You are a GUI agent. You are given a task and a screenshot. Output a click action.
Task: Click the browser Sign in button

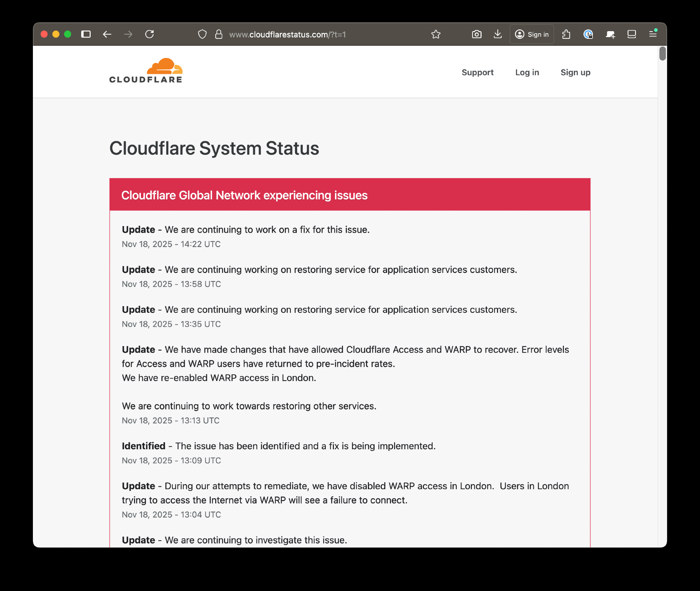tap(532, 34)
